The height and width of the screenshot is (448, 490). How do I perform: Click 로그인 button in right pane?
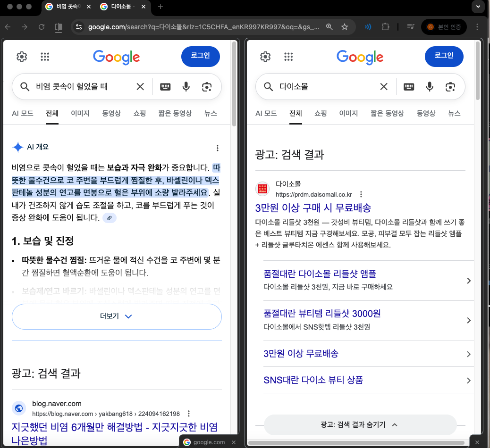(444, 56)
